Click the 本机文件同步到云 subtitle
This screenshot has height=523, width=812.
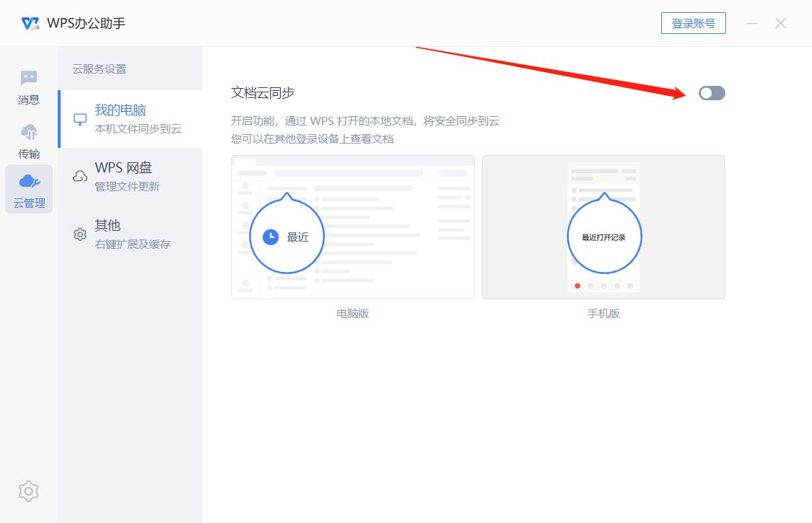pos(139,129)
